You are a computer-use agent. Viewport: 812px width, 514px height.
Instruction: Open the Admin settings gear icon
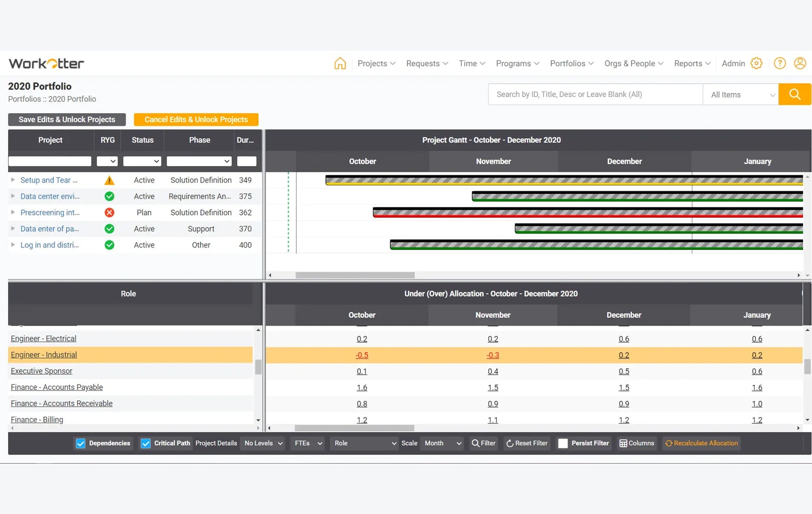(756, 63)
